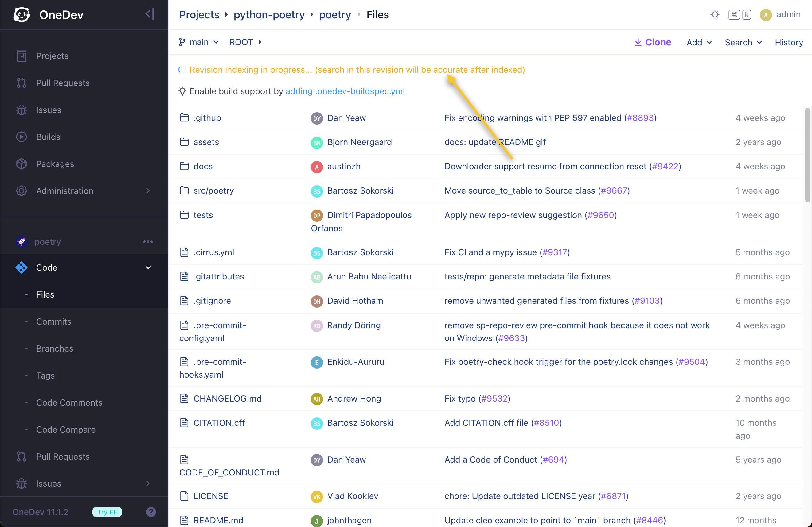Click the admin avatar

click(x=766, y=15)
